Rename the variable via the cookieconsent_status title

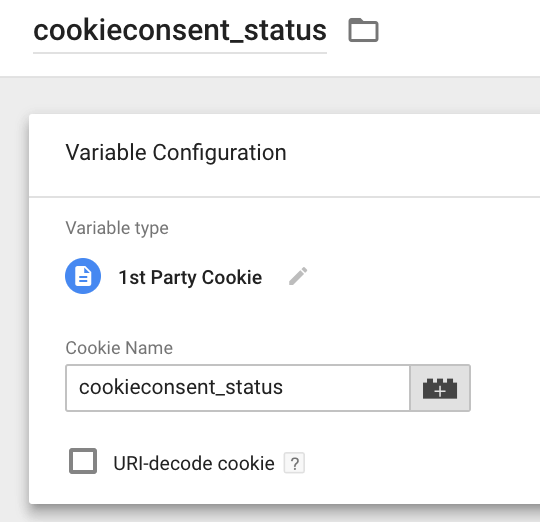[180, 31]
